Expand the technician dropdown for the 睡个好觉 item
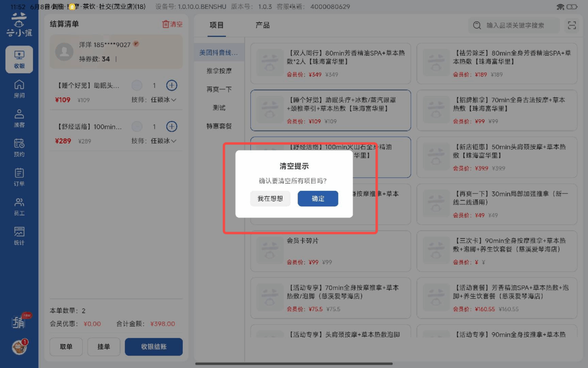The image size is (588, 368). point(164,100)
